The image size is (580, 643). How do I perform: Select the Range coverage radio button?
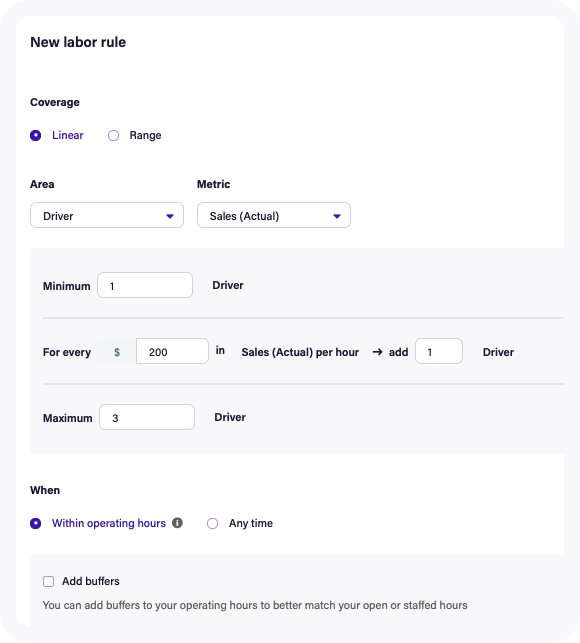(x=114, y=135)
